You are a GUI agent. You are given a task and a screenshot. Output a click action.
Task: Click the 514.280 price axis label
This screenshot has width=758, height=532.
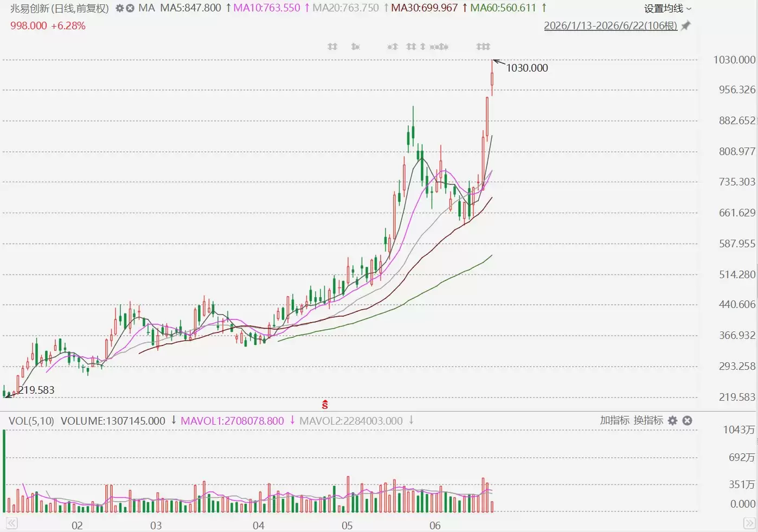click(x=737, y=275)
